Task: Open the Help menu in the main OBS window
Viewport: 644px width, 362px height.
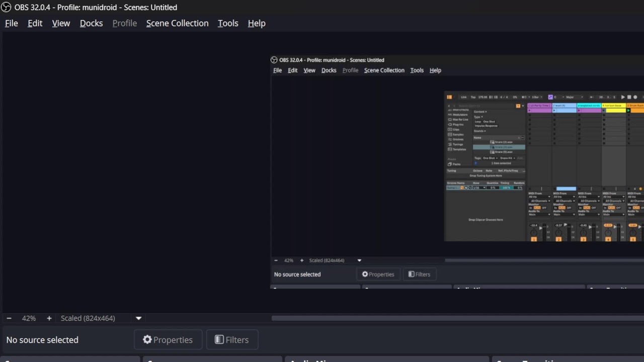Action: click(x=257, y=23)
